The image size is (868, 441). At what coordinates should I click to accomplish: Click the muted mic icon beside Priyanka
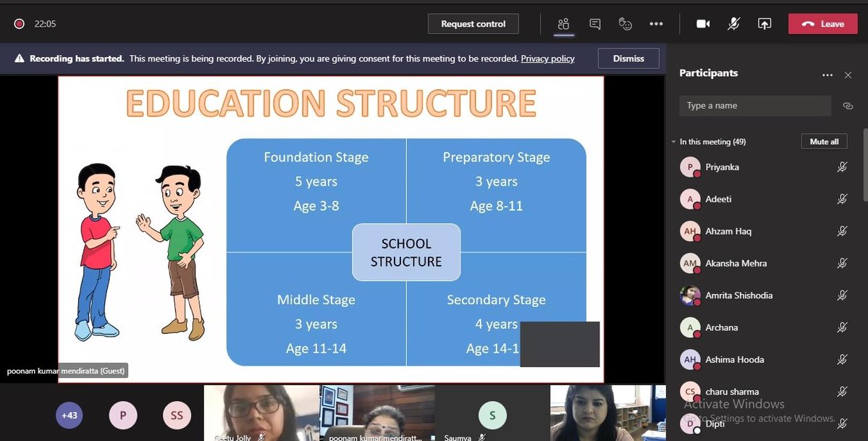click(x=842, y=167)
